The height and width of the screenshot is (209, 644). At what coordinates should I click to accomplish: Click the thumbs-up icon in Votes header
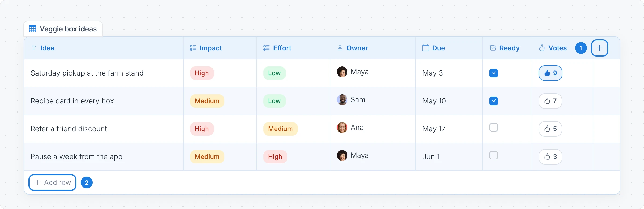click(x=542, y=48)
